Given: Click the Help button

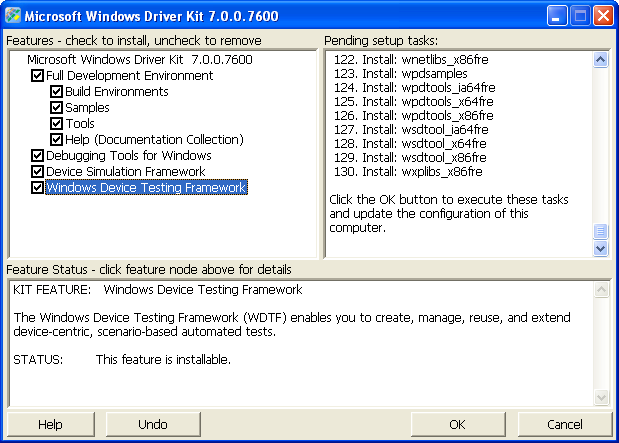Looking at the screenshot, I should pyautogui.click(x=51, y=424).
